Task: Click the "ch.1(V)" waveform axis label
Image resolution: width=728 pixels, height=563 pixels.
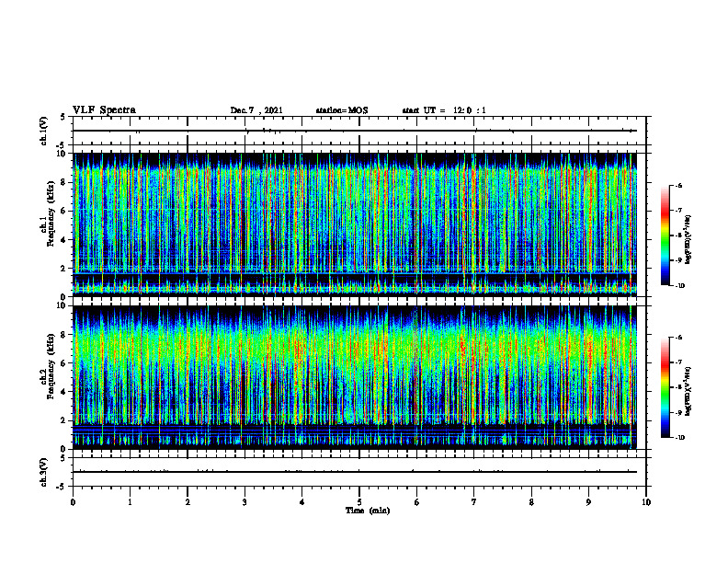Action: coord(43,131)
